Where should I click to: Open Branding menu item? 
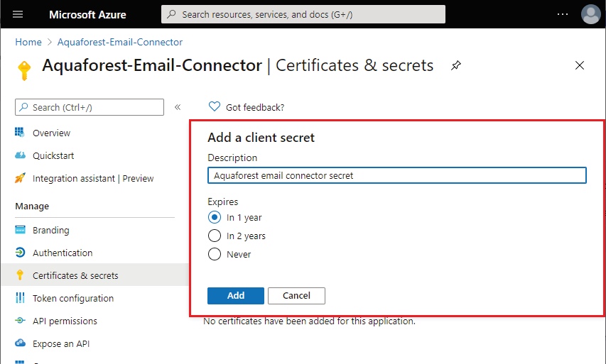[51, 231]
